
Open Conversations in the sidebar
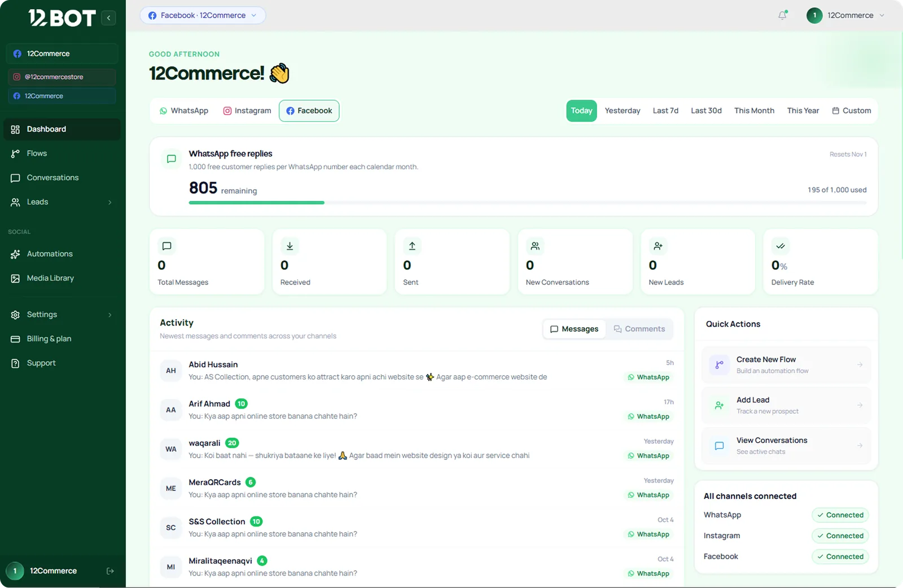(62, 178)
